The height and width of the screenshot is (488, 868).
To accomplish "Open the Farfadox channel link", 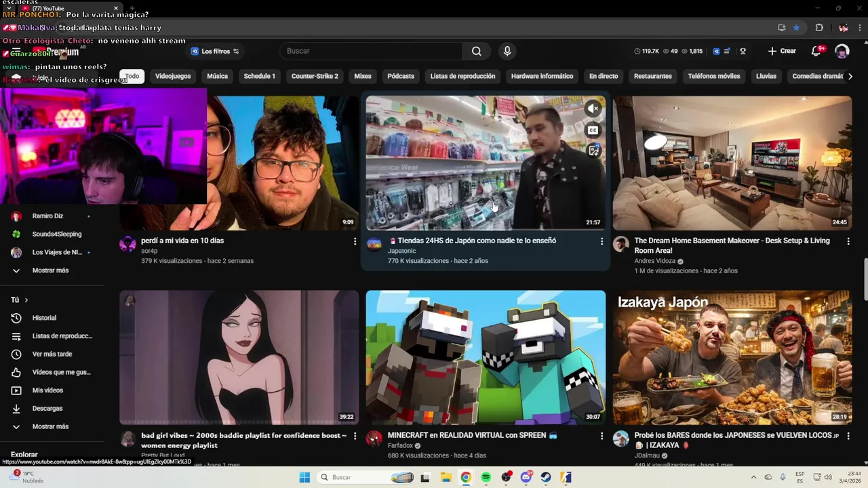I will coord(400,445).
